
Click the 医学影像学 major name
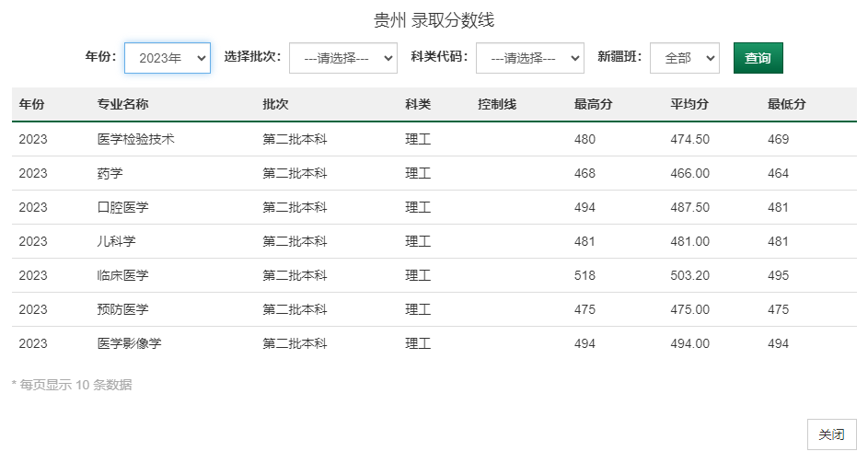pyautogui.click(x=129, y=343)
